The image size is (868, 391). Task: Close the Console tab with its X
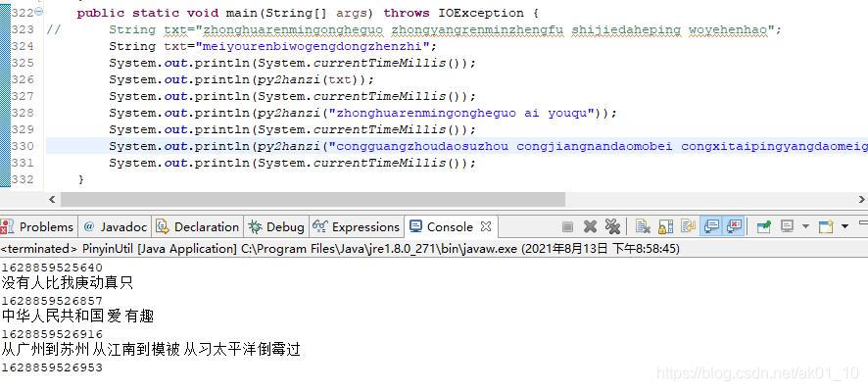click(x=486, y=226)
